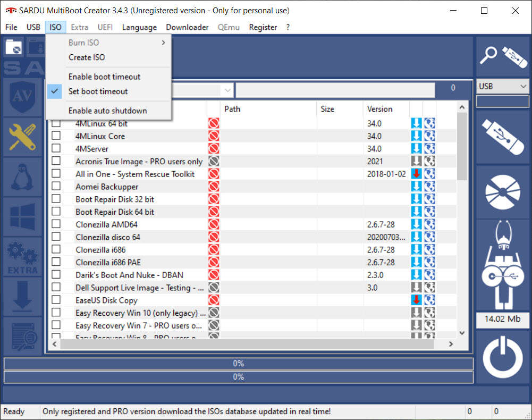Open website for Boot Repair Disk 64 bit
Image resolution: width=532 pixels, height=420 pixels.
429,212
